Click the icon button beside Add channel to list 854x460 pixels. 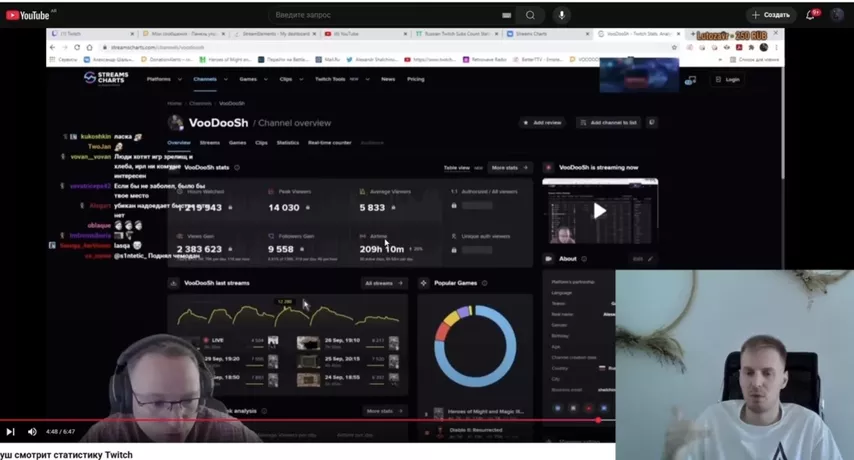click(651, 123)
